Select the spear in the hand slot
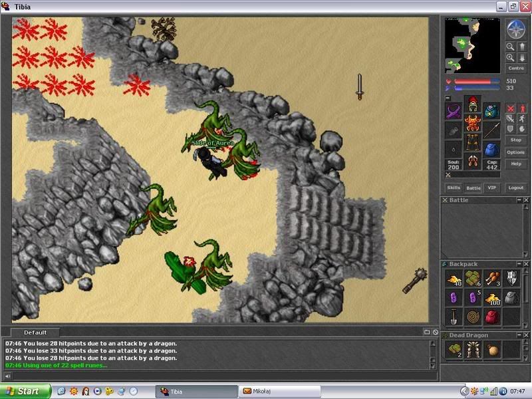Screen dimensions: 532x399 491,130
